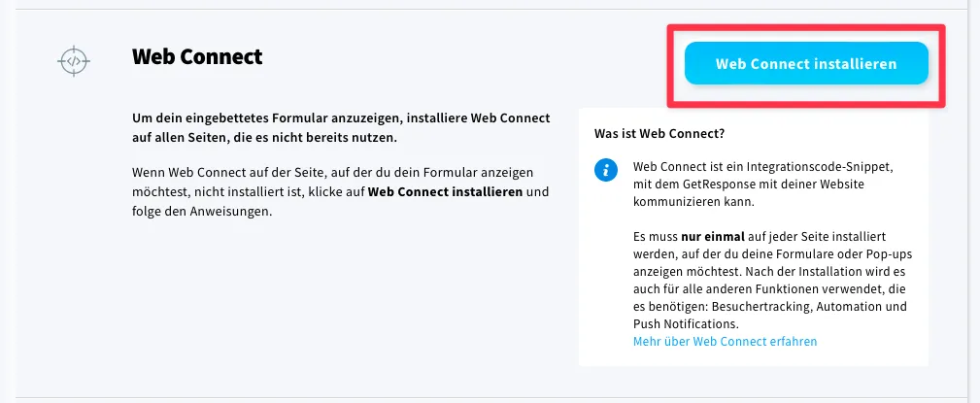The image size is (980, 403).
Task: Click the Web Connect code-target icon
Action: click(x=74, y=61)
